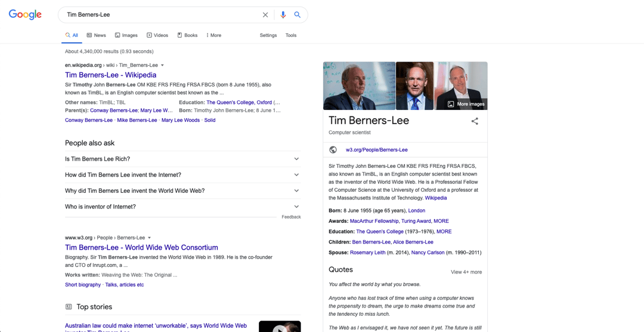Open the first Tim Berners-Lee photo

point(359,85)
